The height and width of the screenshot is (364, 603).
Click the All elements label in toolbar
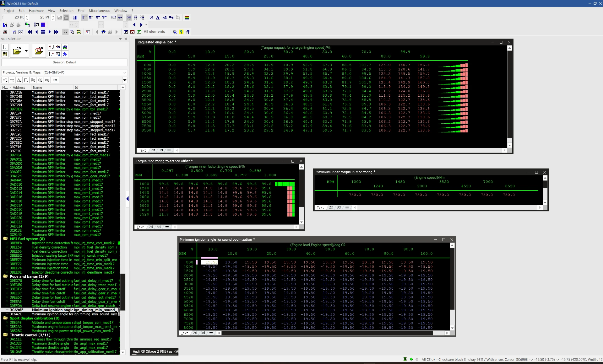[154, 32]
